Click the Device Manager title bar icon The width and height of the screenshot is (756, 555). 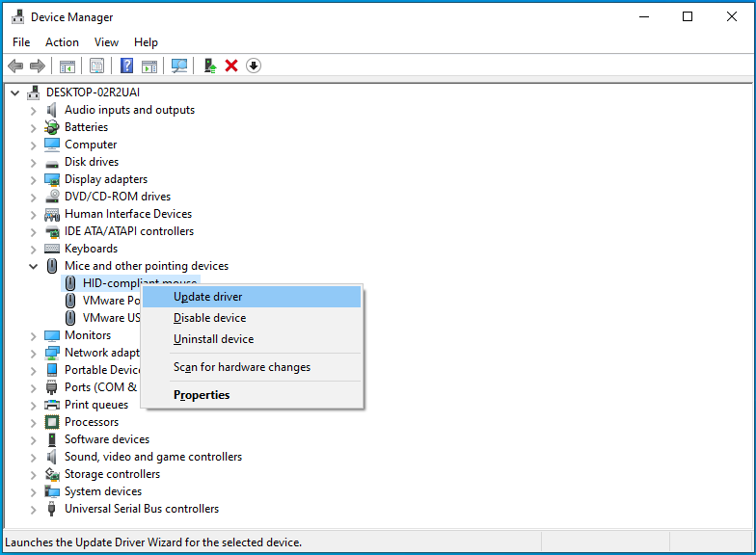17,17
